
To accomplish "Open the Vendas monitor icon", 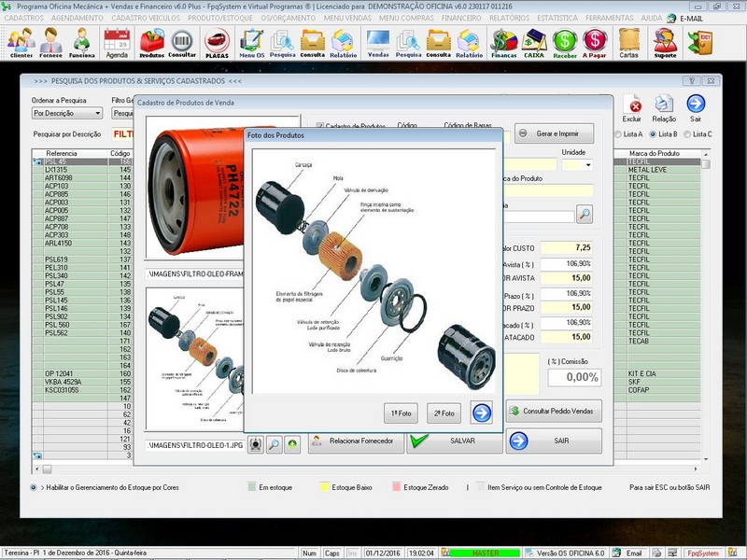I will 378,42.
